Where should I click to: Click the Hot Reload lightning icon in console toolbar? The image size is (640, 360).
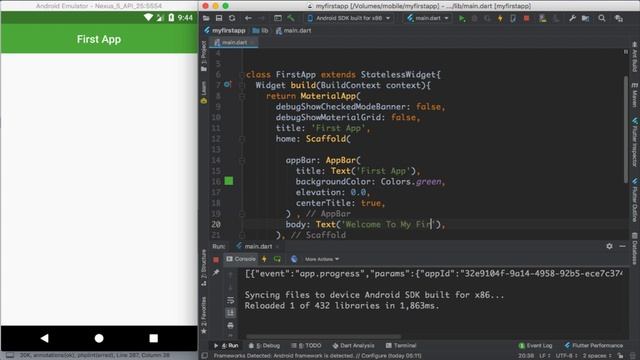pyautogui.click(x=264, y=259)
